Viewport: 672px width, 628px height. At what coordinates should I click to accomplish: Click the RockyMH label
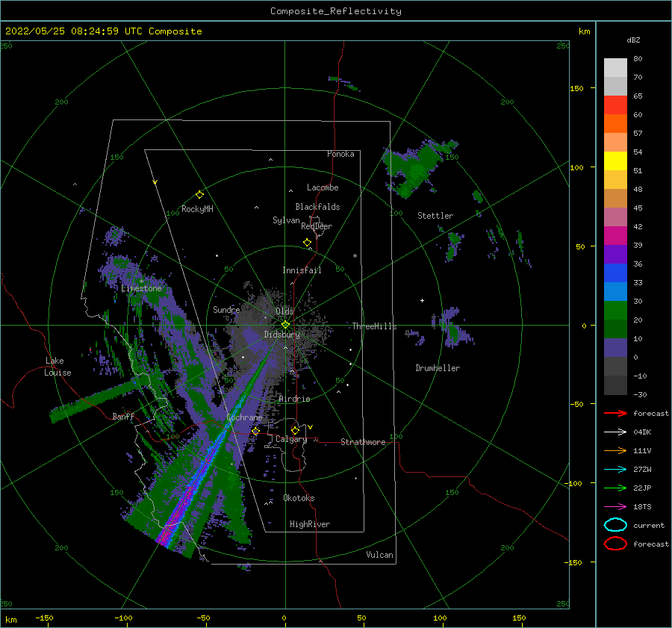pos(197,209)
